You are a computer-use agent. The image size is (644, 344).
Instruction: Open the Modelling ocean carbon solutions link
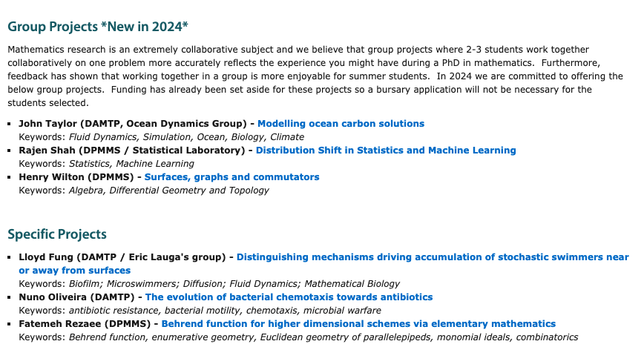(341, 124)
